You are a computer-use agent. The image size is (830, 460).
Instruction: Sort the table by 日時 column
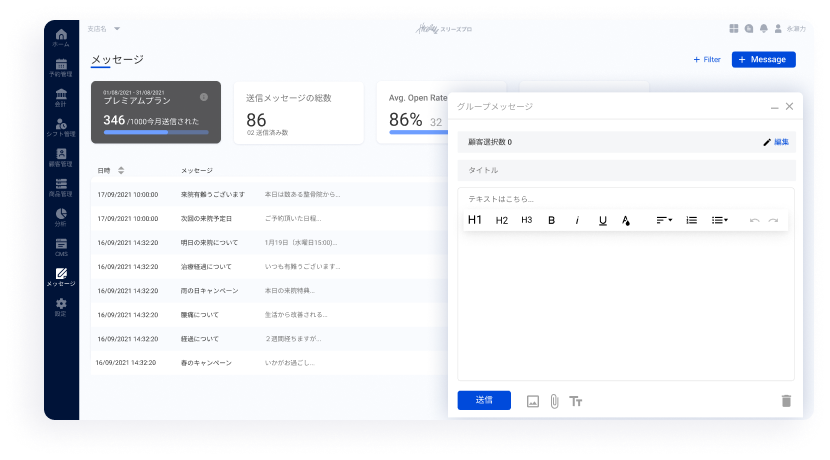click(111, 170)
